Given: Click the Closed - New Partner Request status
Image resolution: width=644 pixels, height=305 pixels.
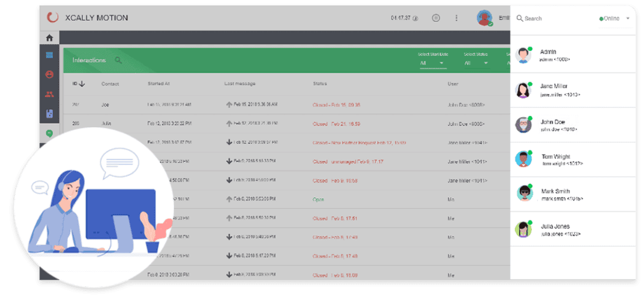Looking at the screenshot, I should point(360,143).
